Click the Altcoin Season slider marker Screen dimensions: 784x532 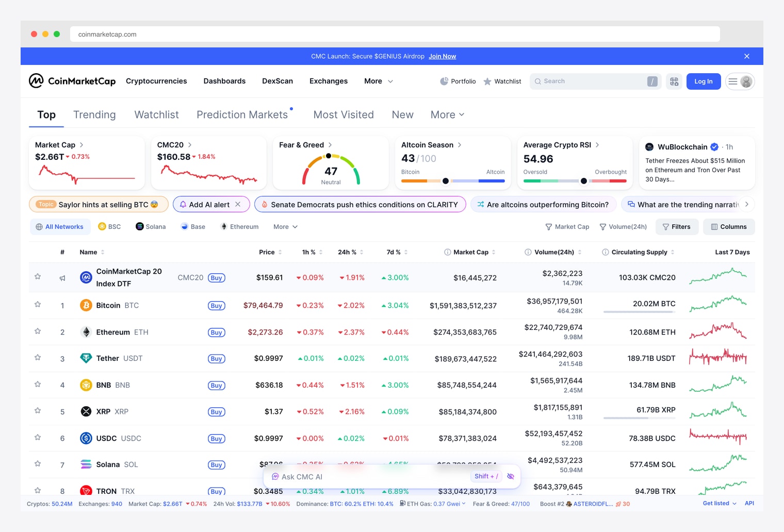446,181
